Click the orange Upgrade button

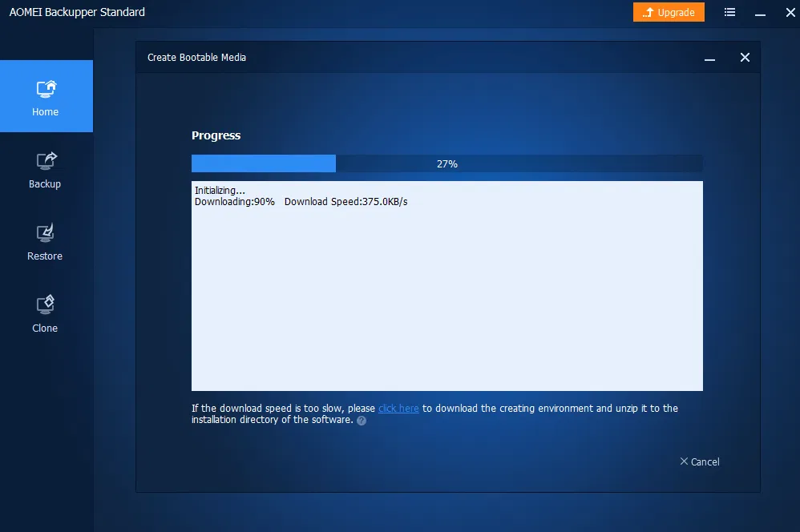(669, 12)
